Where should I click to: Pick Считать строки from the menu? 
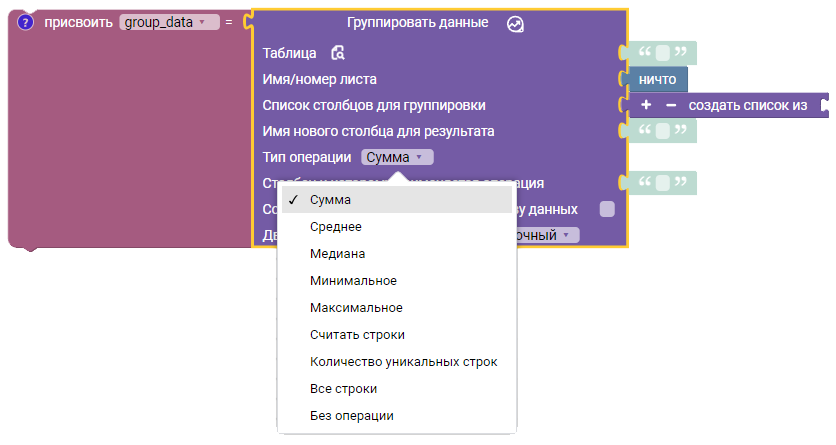click(397, 335)
